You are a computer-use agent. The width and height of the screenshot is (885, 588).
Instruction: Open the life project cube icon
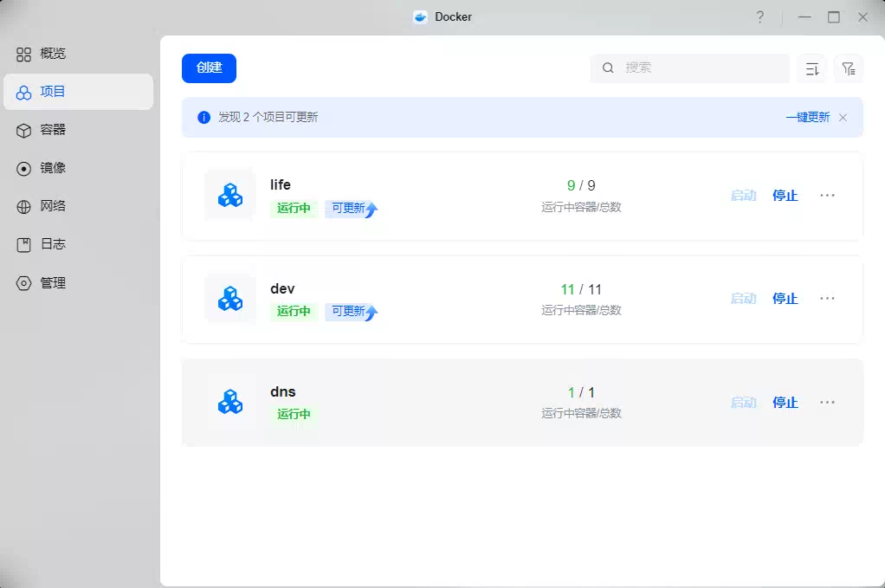coord(230,195)
